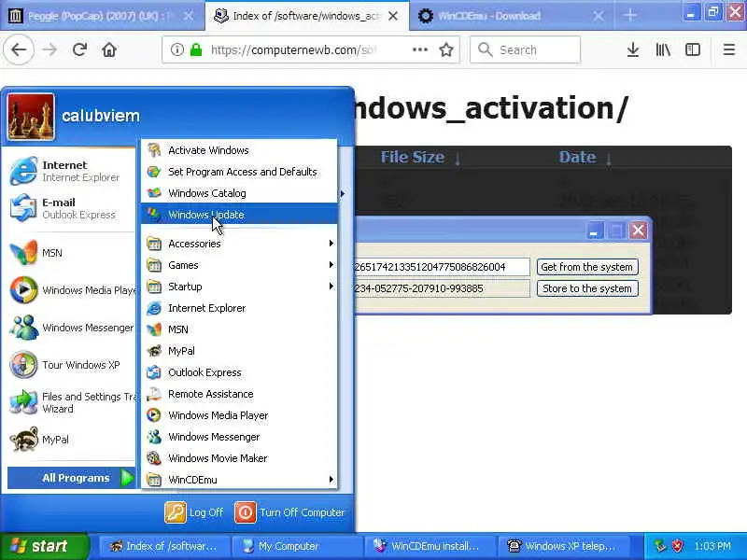Sort listing by Date header

click(577, 157)
